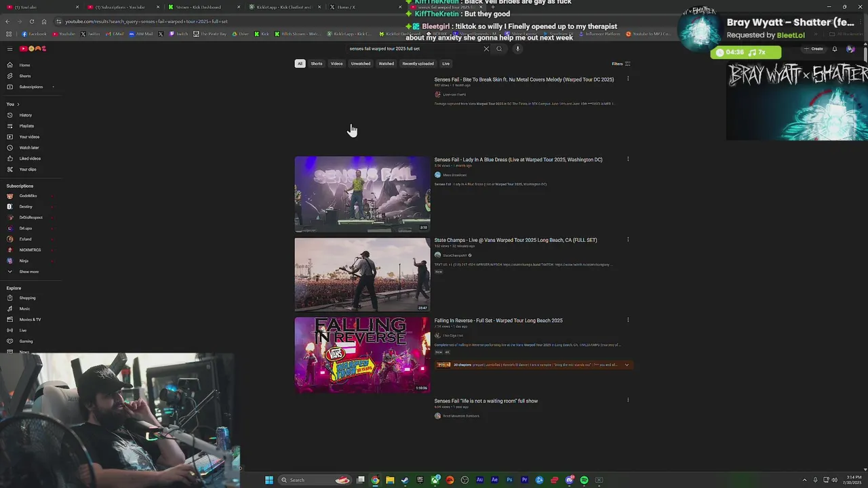This screenshot has height=488, width=868.
Task: Open more options for Falling In Reverse video
Action: [x=628, y=320]
